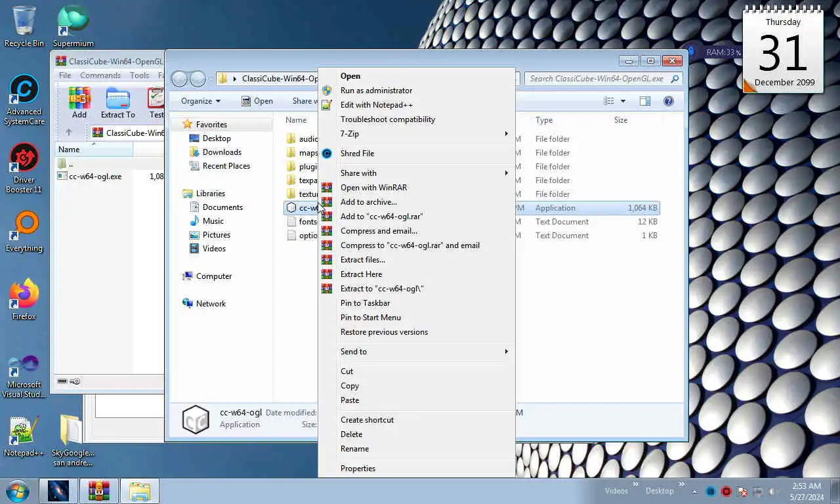Open Advanced SystemCare shortcut
The width and height of the screenshot is (840, 504).
24,100
